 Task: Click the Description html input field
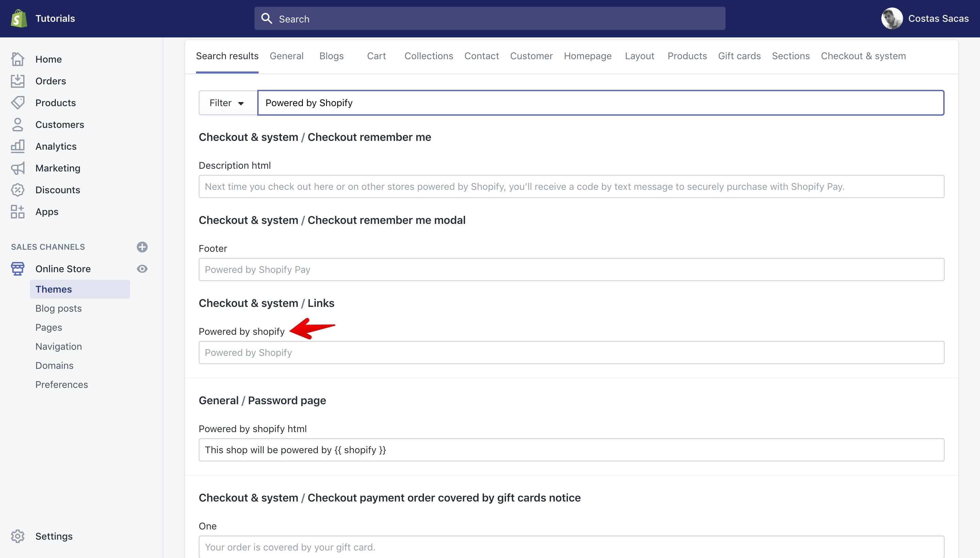tap(571, 186)
